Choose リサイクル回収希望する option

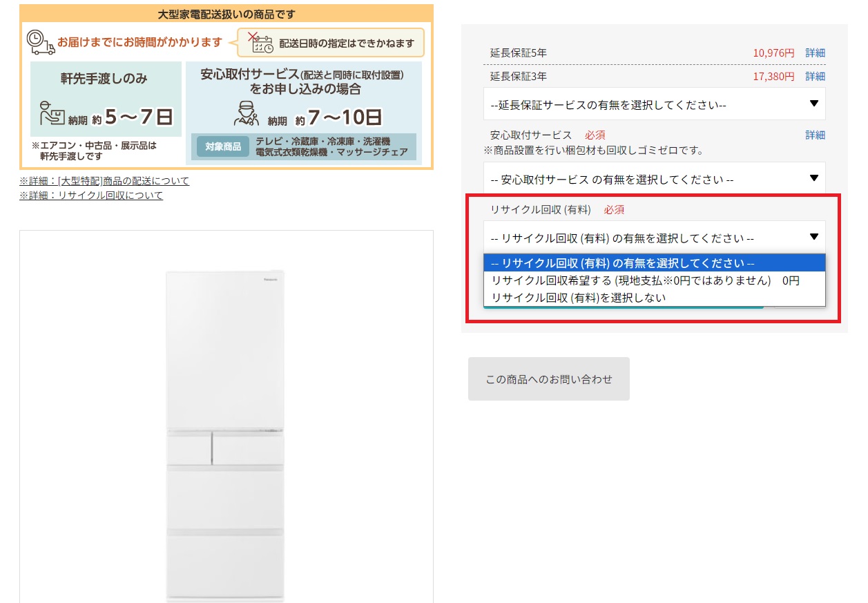tap(645, 280)
